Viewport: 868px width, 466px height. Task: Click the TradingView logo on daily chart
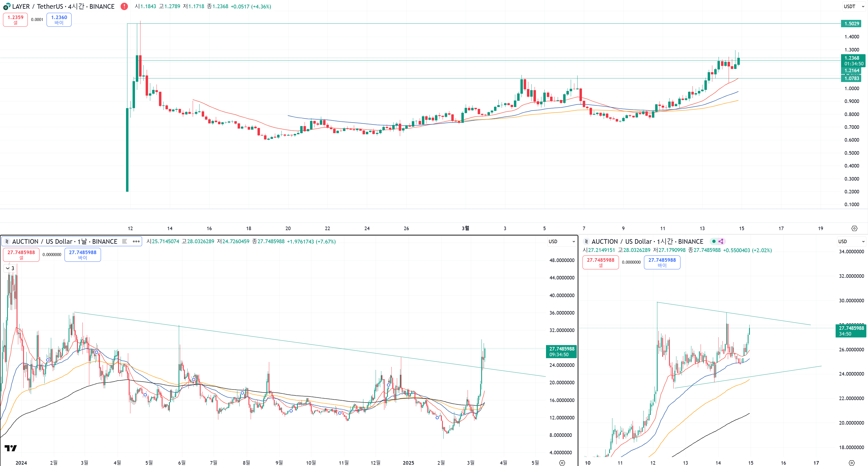pyautogui.click(x=10, y=448)
